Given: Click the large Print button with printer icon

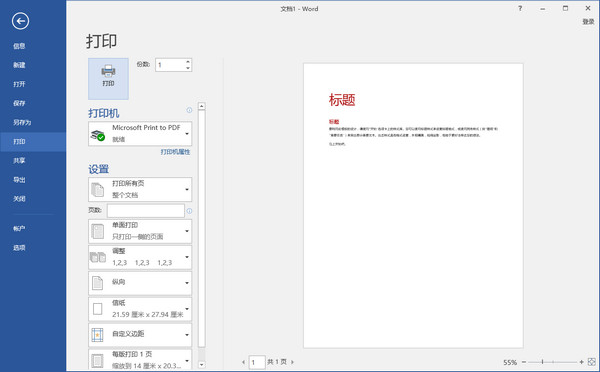Looking at the screenshot, I should pyautogui.click(x=108, y=78).
